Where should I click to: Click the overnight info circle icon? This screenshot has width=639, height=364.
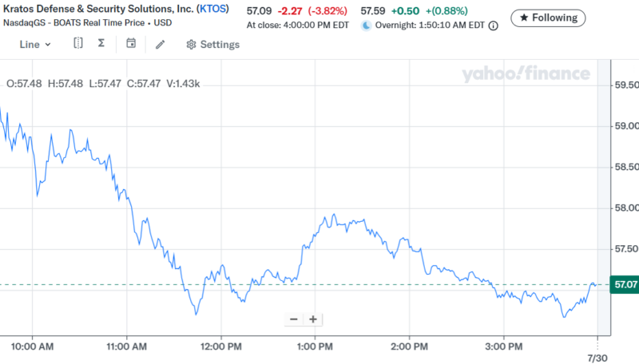click(x=493, y=26)
